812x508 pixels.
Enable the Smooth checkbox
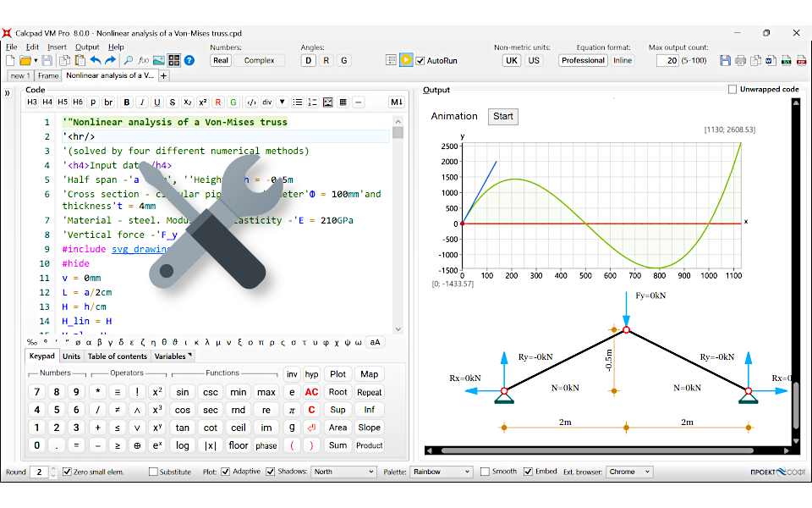(x=485, y=472)
